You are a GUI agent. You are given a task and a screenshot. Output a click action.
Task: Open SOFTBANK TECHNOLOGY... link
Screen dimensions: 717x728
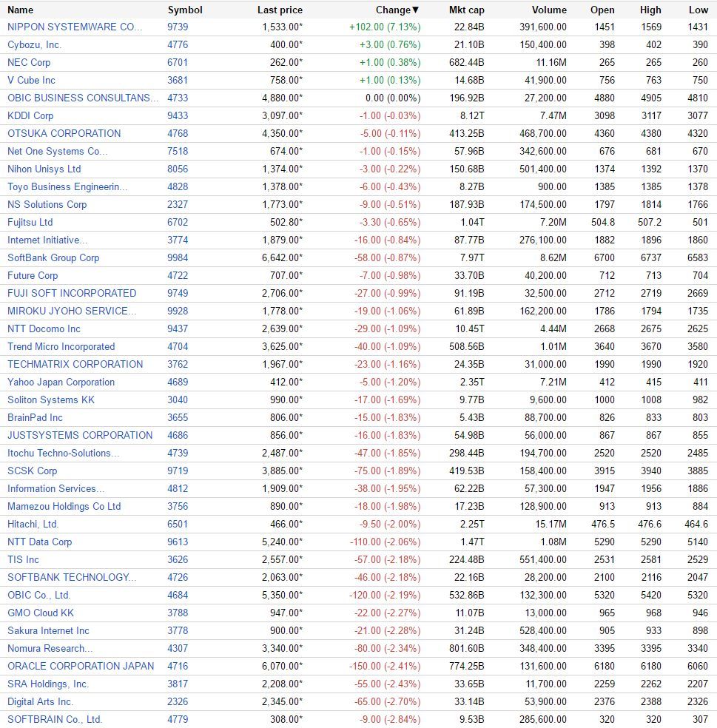pyautogui.click(x=72, y=577)
